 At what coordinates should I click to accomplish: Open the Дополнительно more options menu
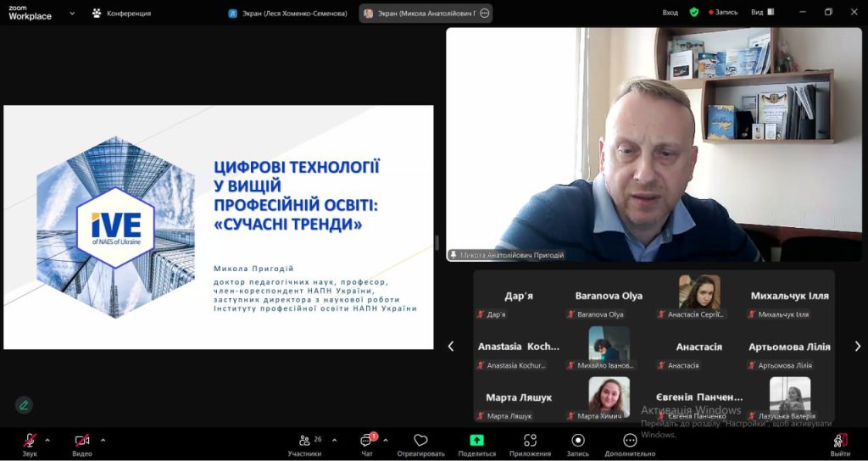click(x=630, y=443)
